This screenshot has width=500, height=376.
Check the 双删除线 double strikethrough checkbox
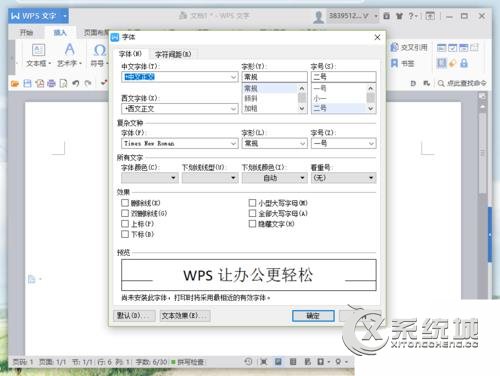(x=125, y=213)
